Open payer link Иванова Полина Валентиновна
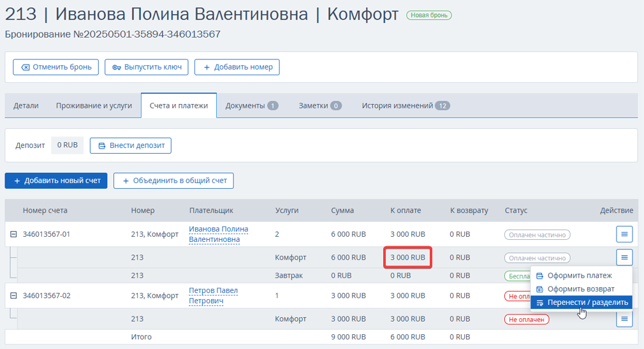 coord(218,234)
